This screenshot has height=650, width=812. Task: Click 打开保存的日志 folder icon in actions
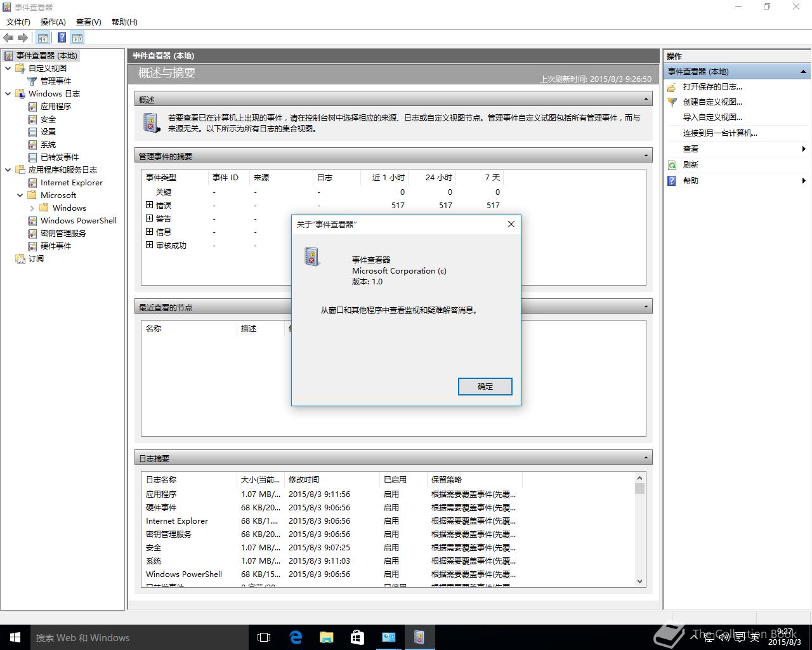[x=672, y=87]
